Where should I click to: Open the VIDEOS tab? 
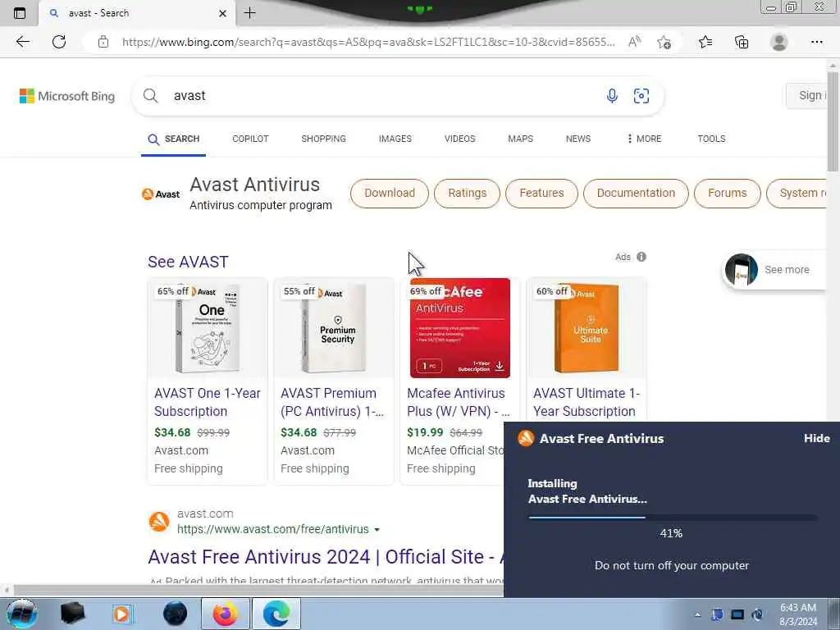(459, 139)
